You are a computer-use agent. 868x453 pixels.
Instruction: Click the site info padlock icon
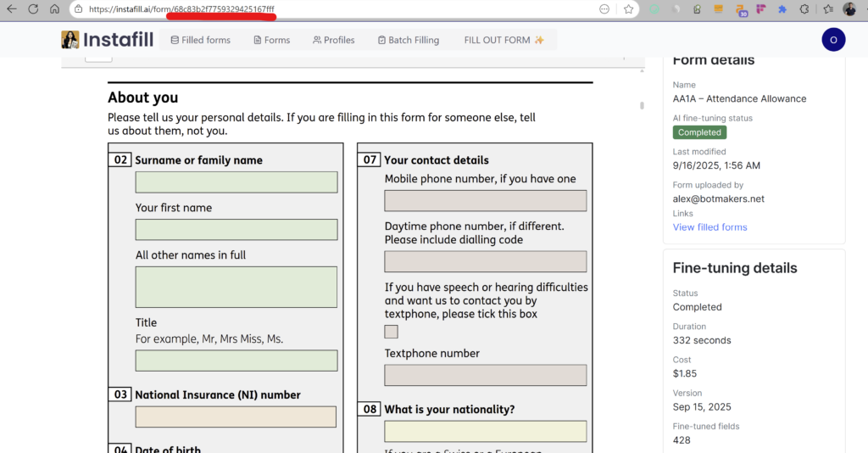coord(78,9)
